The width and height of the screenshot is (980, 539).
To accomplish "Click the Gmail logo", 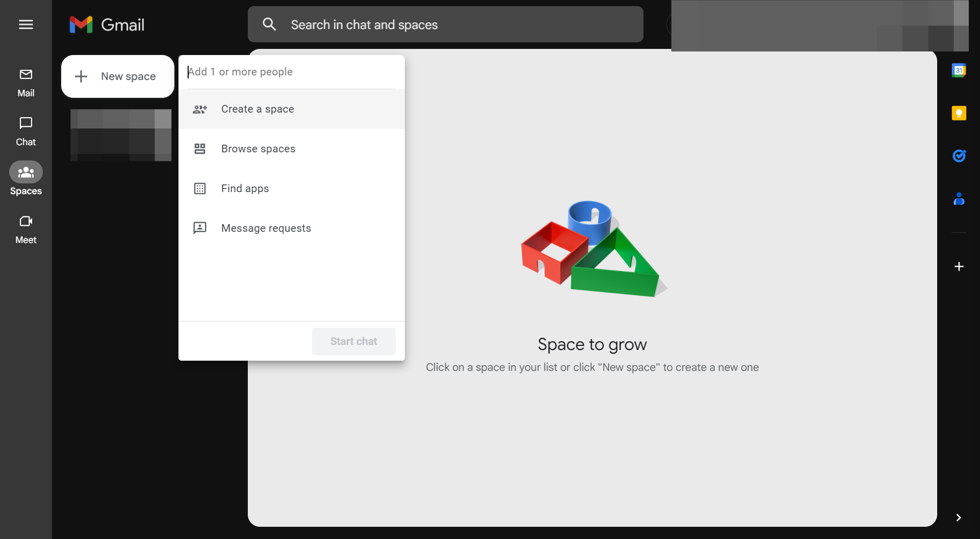I will click(107, 24).
